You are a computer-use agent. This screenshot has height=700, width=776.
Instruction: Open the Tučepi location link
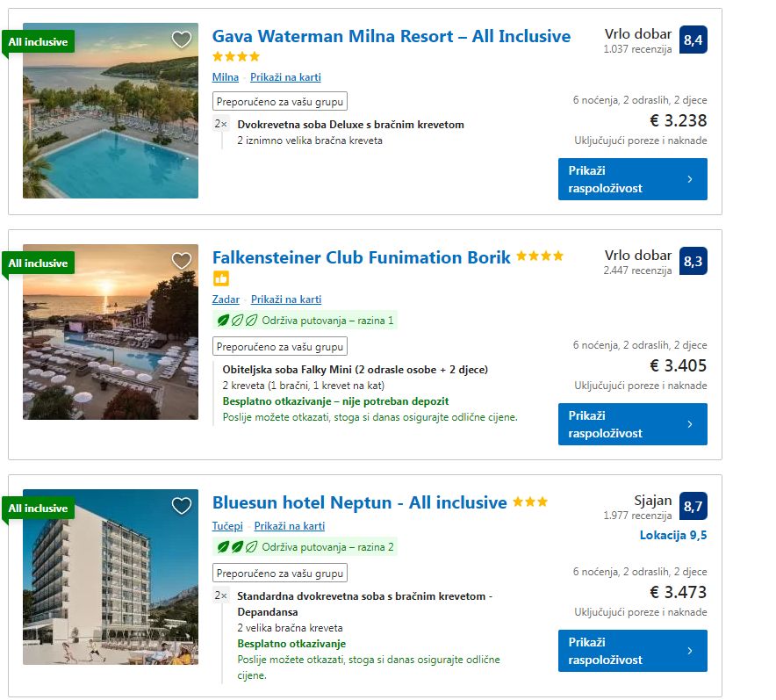pyautogui.click(x=227, y=526)
